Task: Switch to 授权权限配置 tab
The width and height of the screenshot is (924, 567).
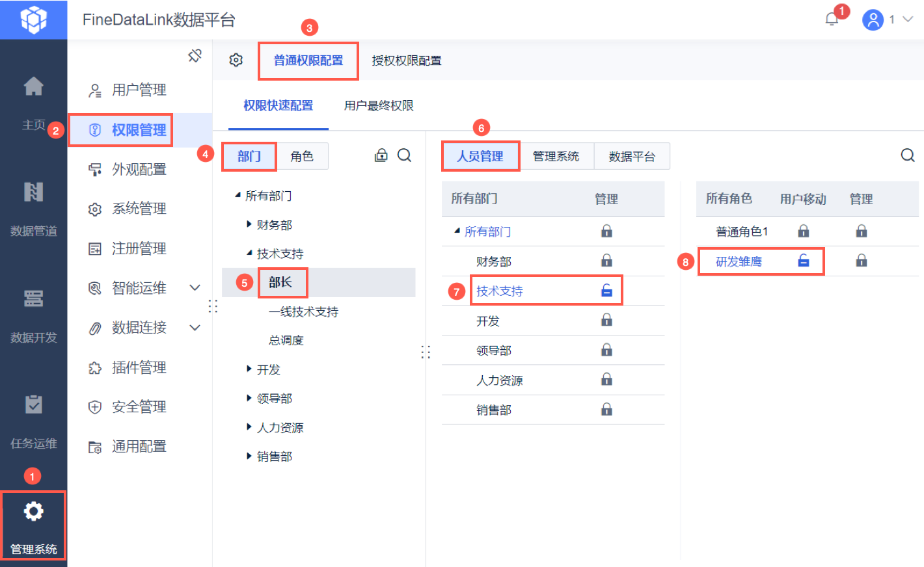Action: point(407,60)
